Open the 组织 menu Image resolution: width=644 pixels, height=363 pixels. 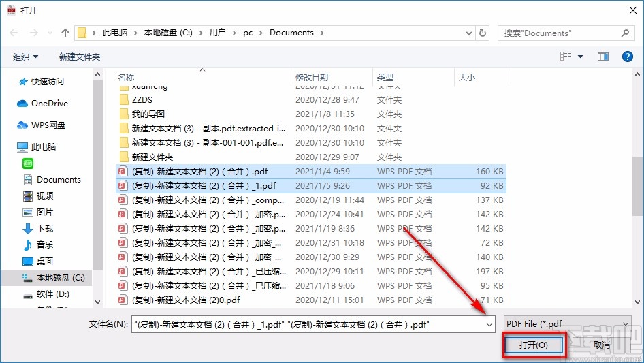[x=25, y=57]
